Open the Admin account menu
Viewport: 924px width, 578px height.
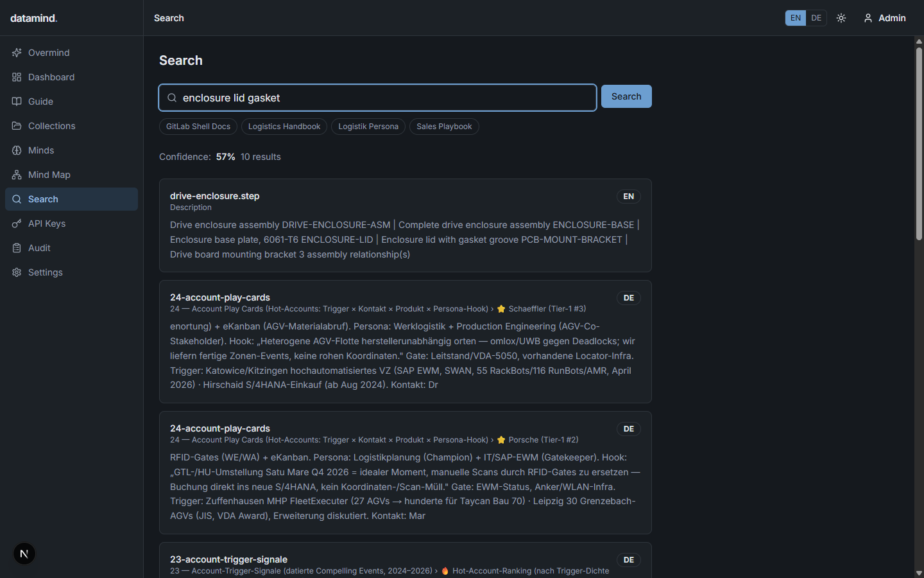coord(885,18)
